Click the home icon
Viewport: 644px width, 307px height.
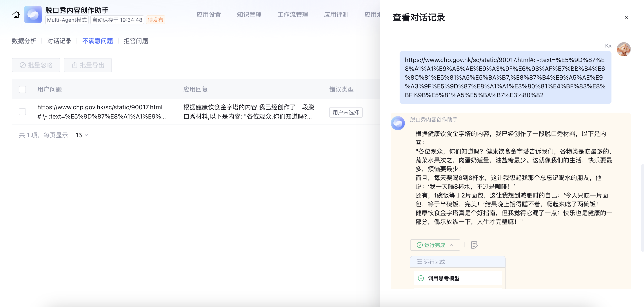click(x=16, y=15)
